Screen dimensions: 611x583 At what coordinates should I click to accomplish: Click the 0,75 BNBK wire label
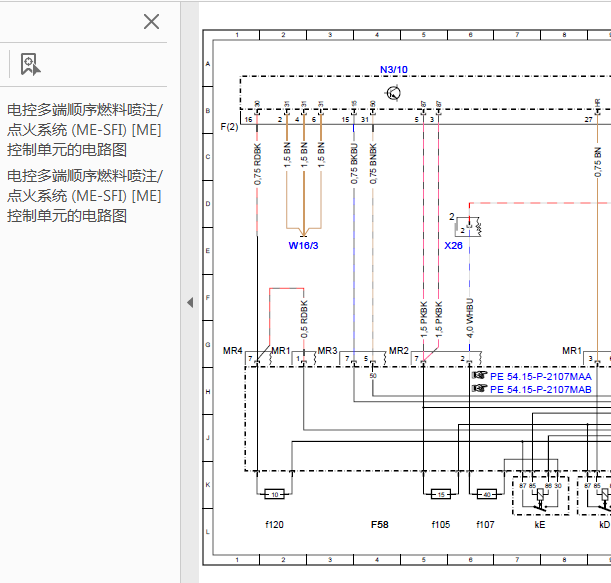[373, 164]
